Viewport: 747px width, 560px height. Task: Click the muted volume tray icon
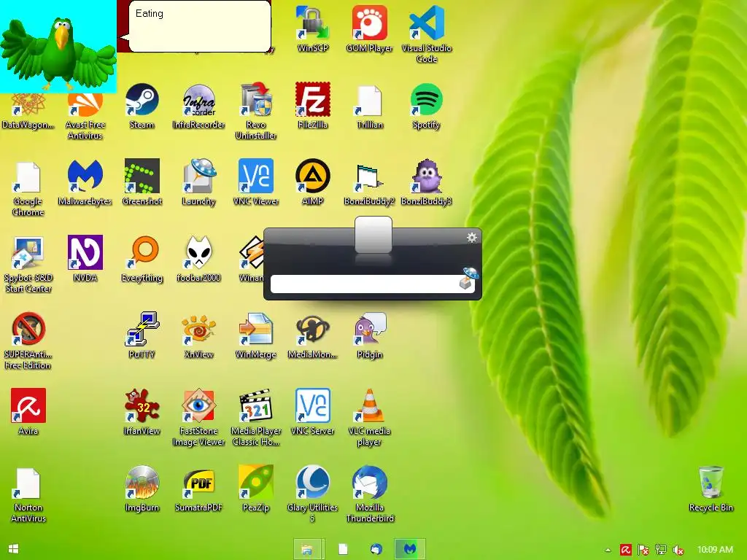click(x=678, y=550)
